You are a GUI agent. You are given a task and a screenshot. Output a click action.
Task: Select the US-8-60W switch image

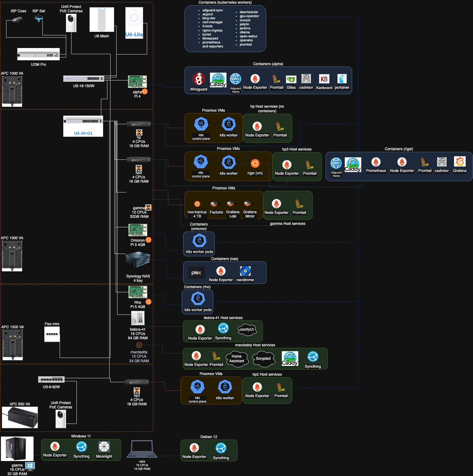(51, 380)
